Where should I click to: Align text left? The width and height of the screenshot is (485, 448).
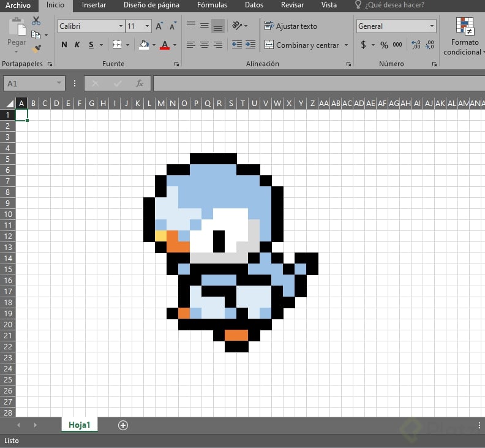click(x=191, y=45)
